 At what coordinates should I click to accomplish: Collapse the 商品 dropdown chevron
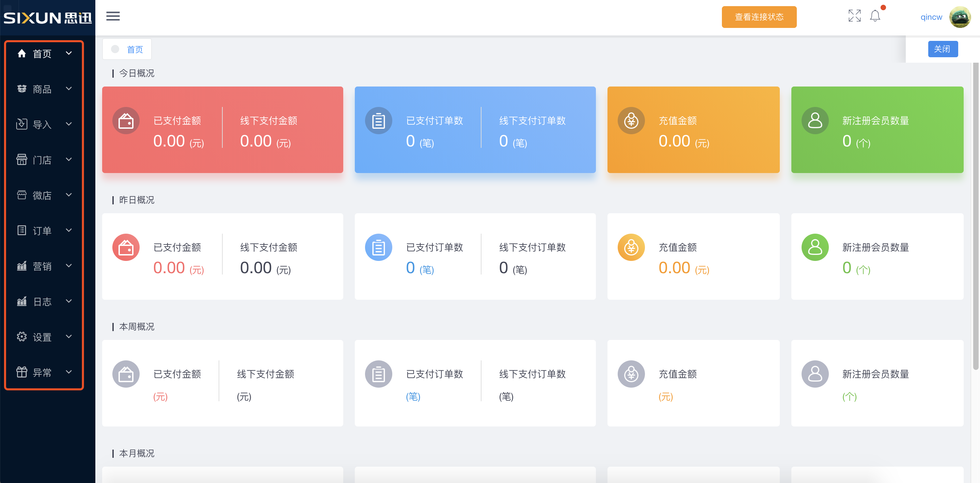point(69,89)
